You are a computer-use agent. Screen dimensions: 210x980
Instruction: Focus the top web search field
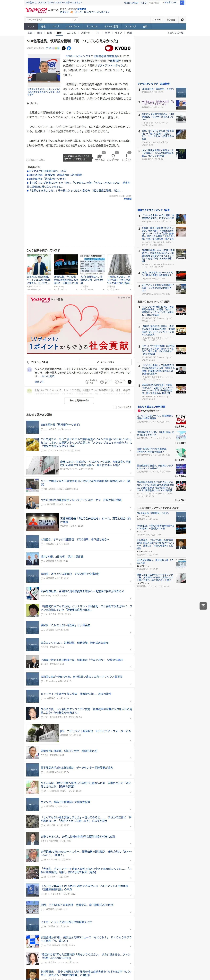(164, 3)
